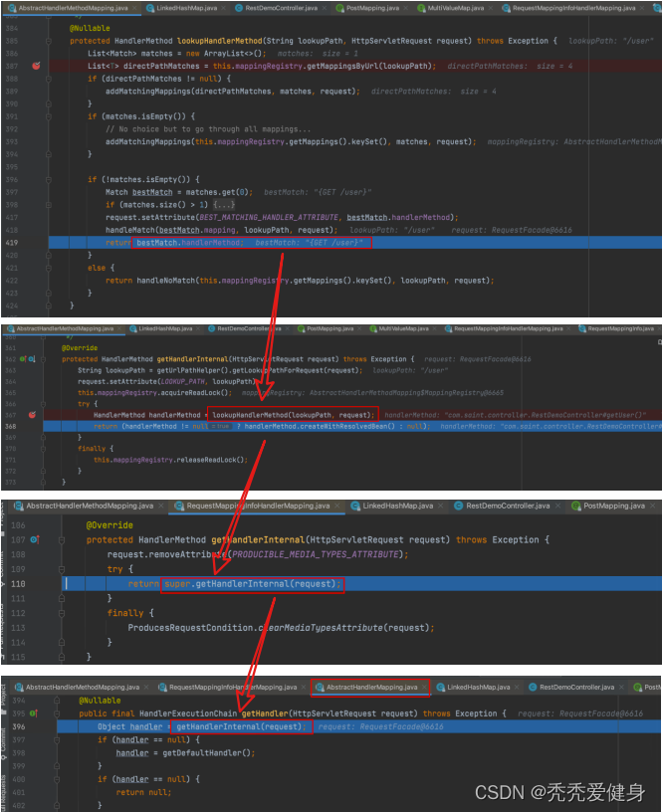The image size is (662, 812).
Task: Click gutter line number 392
Action: [x=12, y=129]
